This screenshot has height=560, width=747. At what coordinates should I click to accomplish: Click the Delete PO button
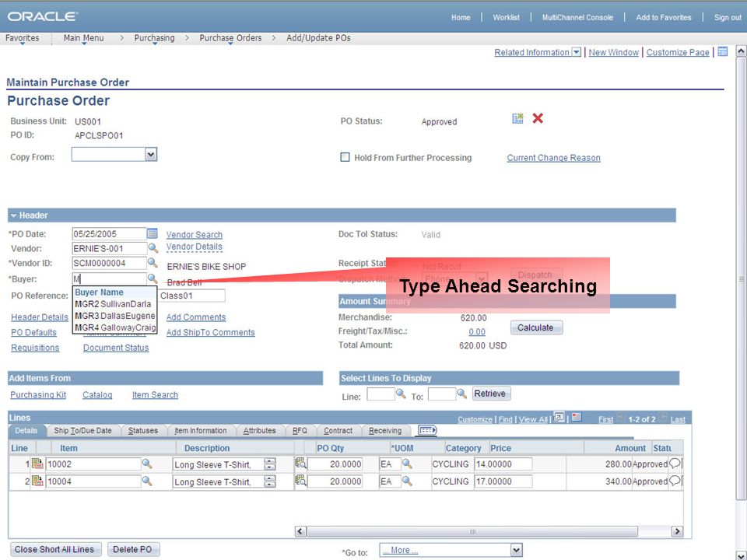[x=133, y=549]
